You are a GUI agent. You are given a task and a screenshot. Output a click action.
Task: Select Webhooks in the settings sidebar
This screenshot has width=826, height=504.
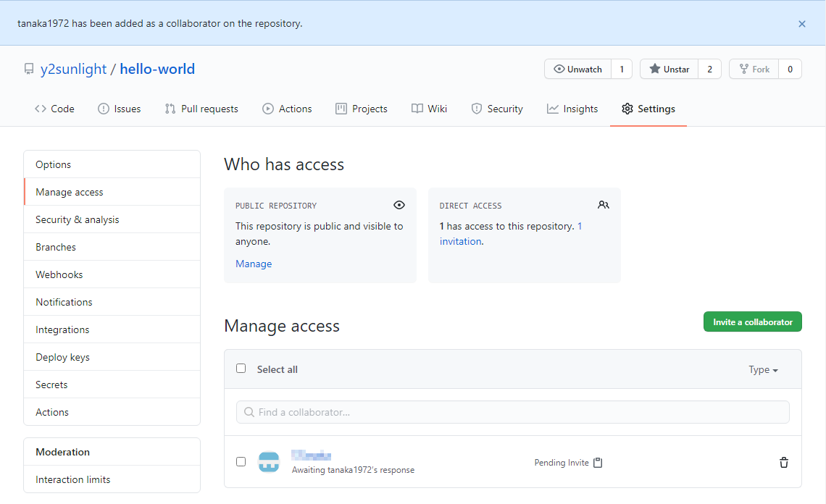point(59,274)
